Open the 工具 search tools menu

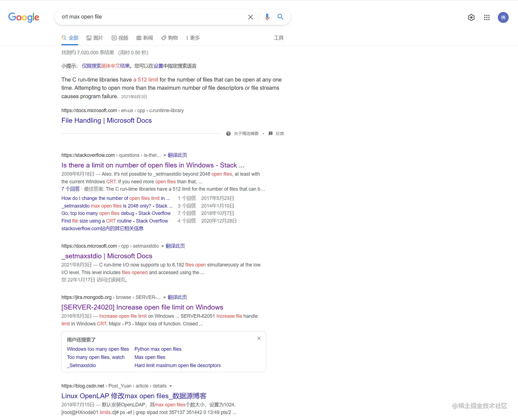click(x=279, y=38)
